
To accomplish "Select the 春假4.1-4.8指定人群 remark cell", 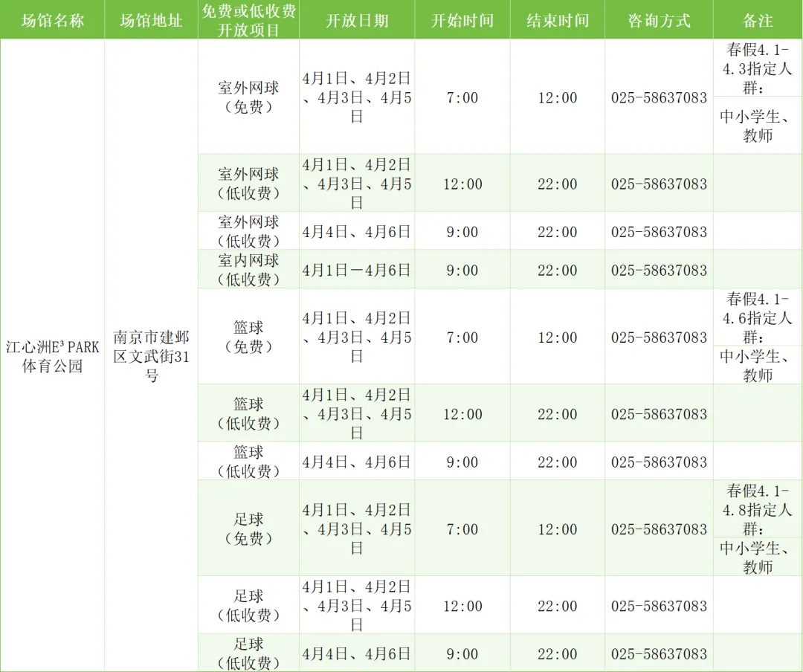I will point(758,510).
